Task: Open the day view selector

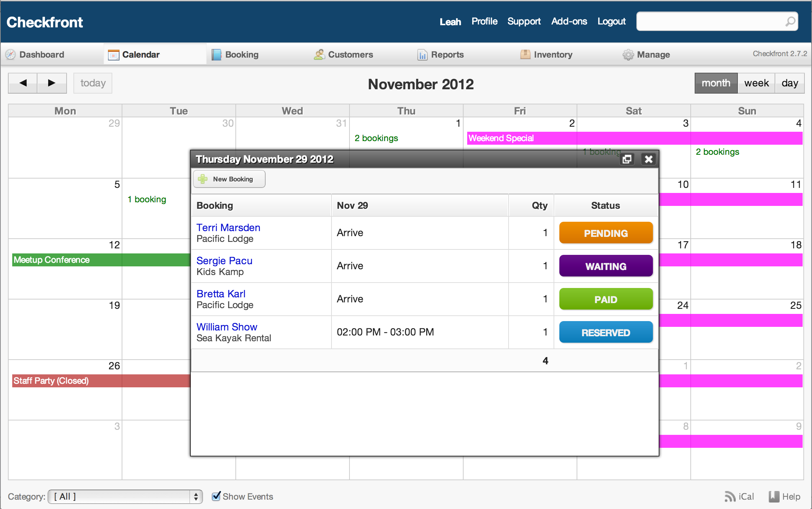Action: point(791,83)
